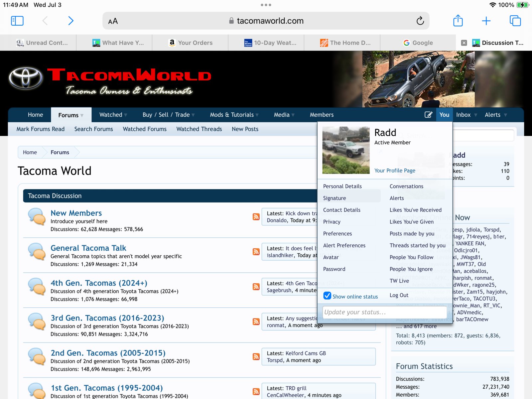Open RSS feed for 4th Gen. Tacomas
This screenshot has height=399, width=532.
[256, 287]
